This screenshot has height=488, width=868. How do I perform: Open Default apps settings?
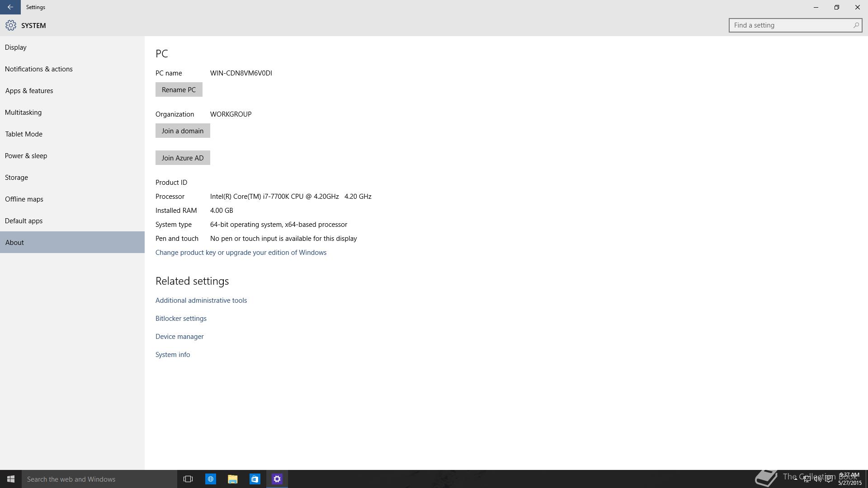[x=72, y=221]
